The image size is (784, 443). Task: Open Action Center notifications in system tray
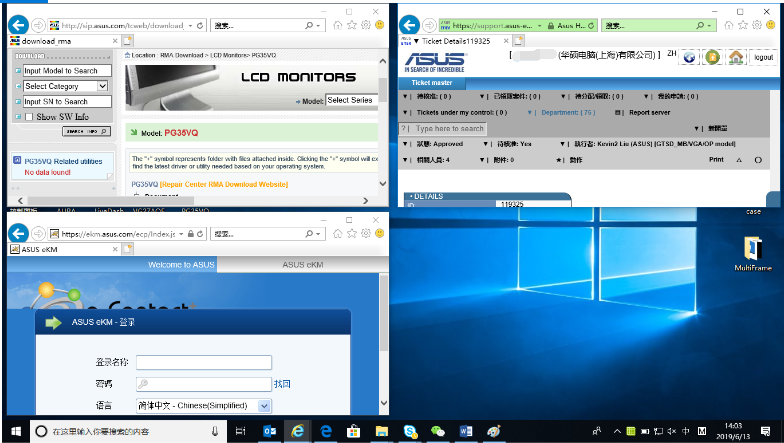click(x=765, y=431)
